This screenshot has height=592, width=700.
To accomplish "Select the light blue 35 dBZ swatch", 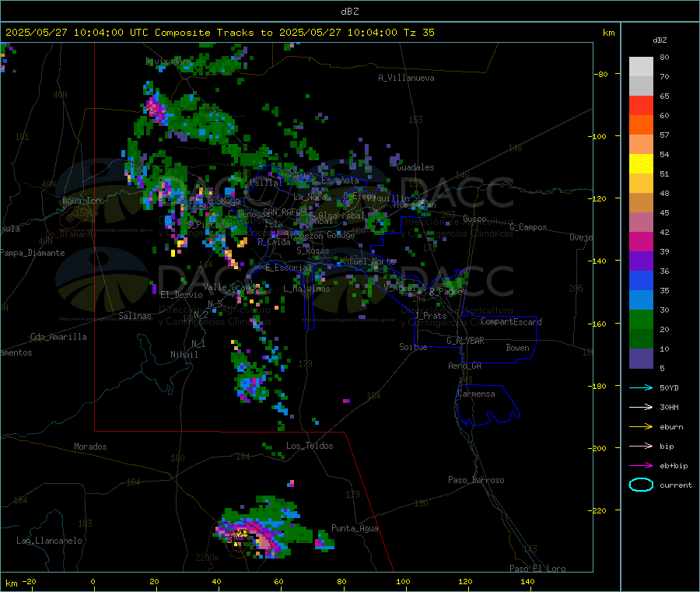I will [641, 300].
